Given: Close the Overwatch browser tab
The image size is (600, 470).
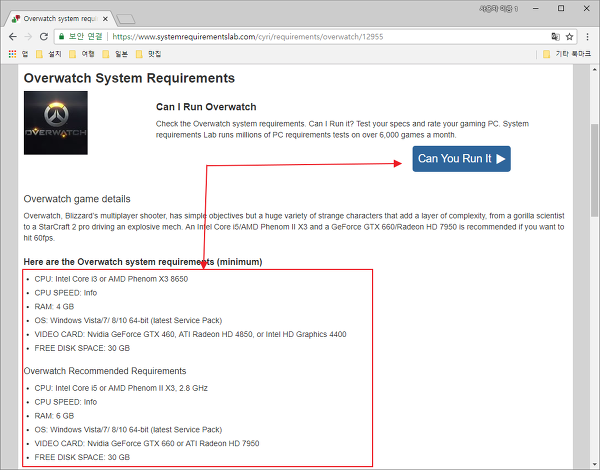Looking at the screenshot, I should (x=105, y=18).
